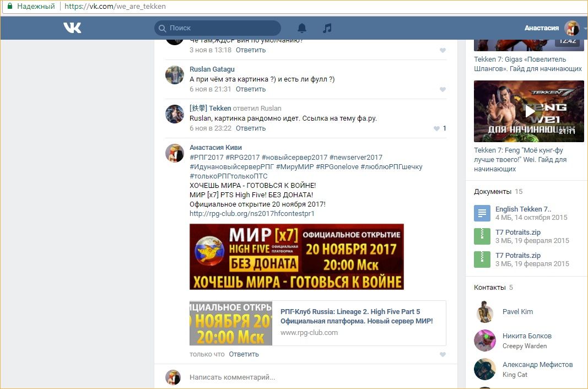
Task: Open English Tekken 7 document file icon
Action: point(482,213)
